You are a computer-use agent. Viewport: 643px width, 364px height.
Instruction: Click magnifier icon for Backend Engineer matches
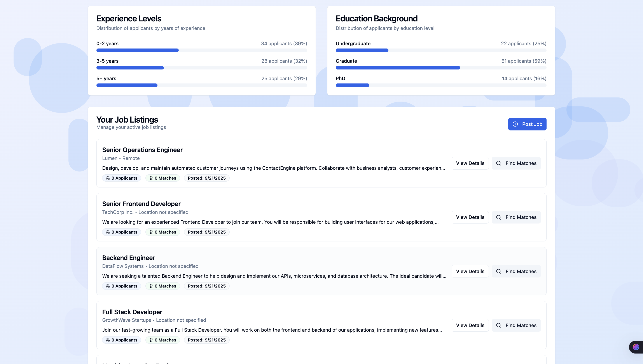click(x=498, y=271)
